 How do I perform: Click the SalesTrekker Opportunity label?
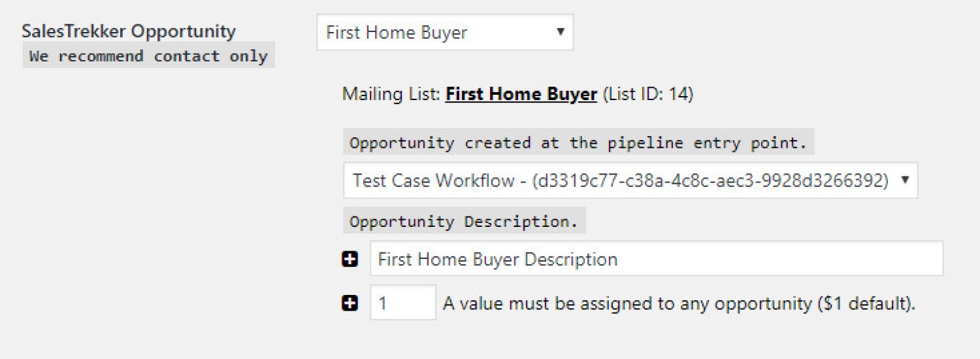pyautogui.click(x=129, y=31)
